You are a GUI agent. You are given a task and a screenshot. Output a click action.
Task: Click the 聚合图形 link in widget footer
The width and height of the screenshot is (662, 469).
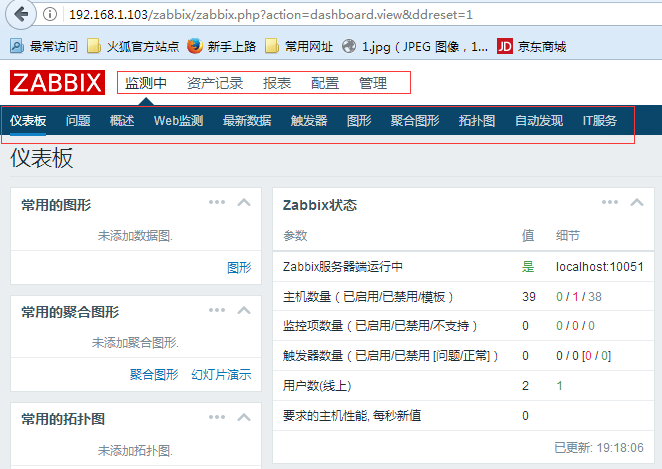click(154, 374)
